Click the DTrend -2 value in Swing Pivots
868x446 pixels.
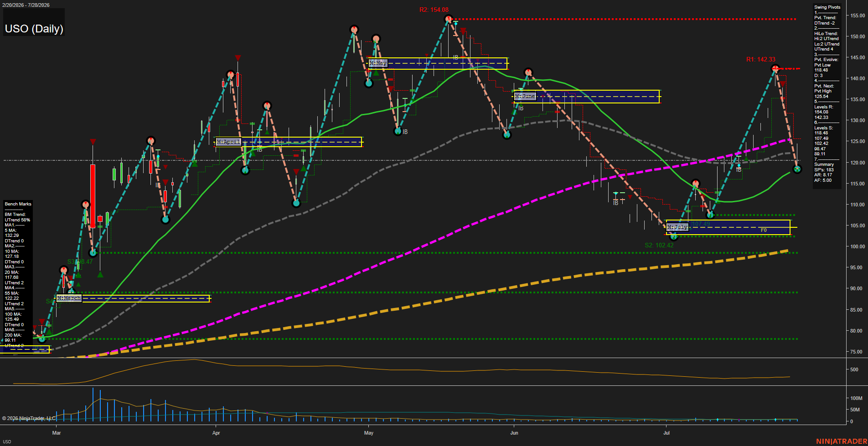(x=824, y=23)
